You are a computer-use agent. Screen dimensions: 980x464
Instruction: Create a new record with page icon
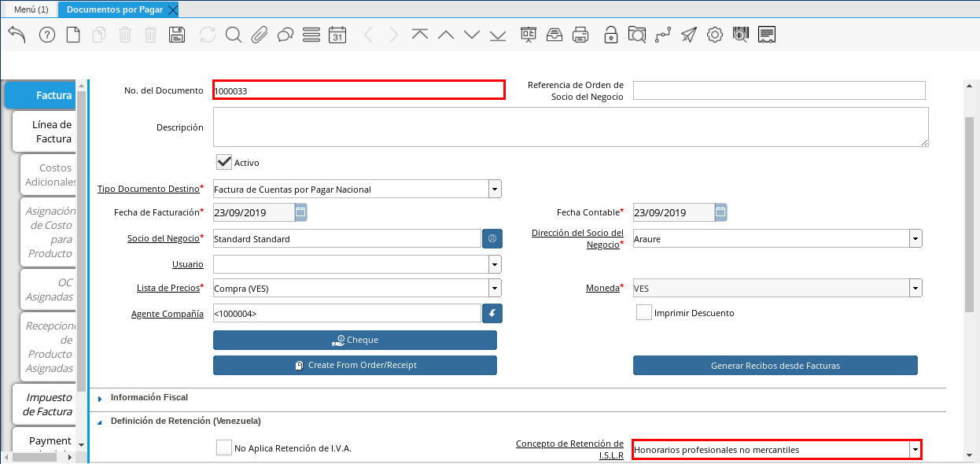[x=72, y=35]
